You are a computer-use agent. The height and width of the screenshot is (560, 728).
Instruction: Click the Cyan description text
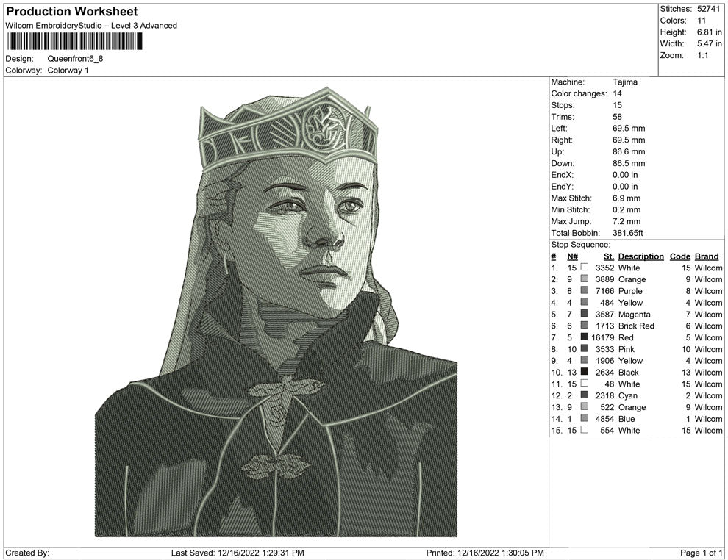[x=628, y=395]
